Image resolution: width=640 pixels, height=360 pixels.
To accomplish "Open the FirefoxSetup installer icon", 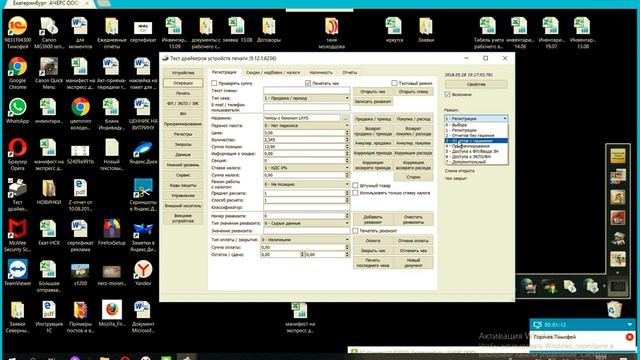I will (x=111, y=232).
